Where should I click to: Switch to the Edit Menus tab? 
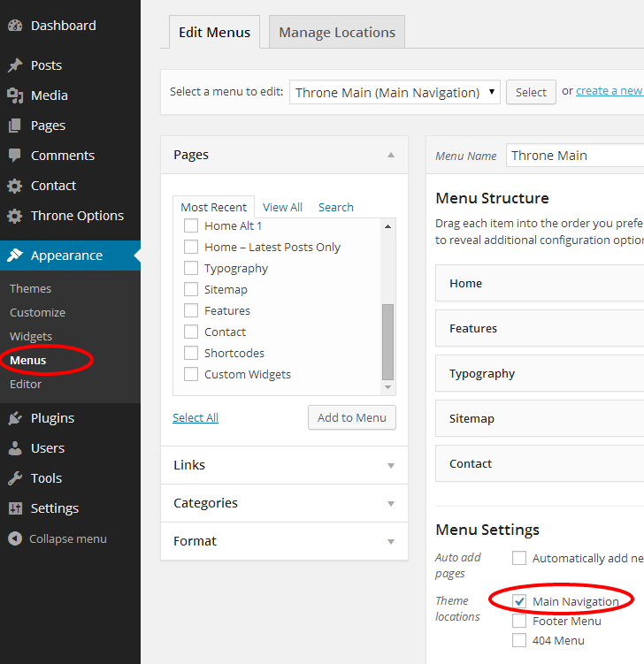click(214, 32)
